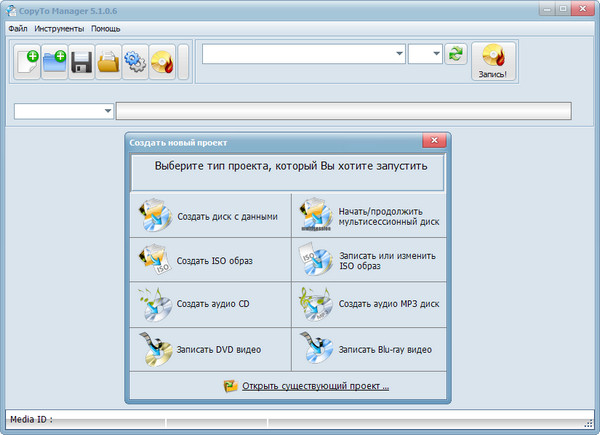Click the floppy disk save icon
Screen dimensions: 600x435
click(x=81, y=63)
